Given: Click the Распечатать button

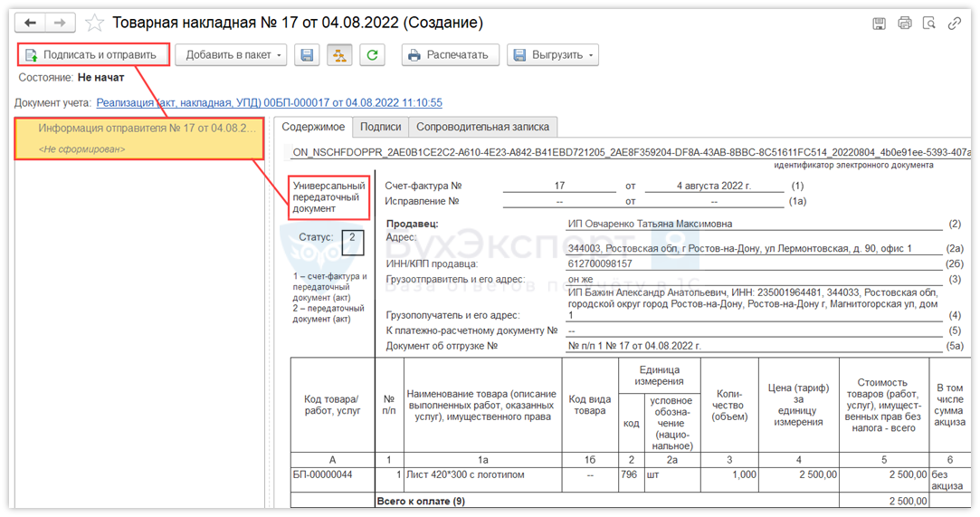Looking at the screenshot, I should [449, 55].
